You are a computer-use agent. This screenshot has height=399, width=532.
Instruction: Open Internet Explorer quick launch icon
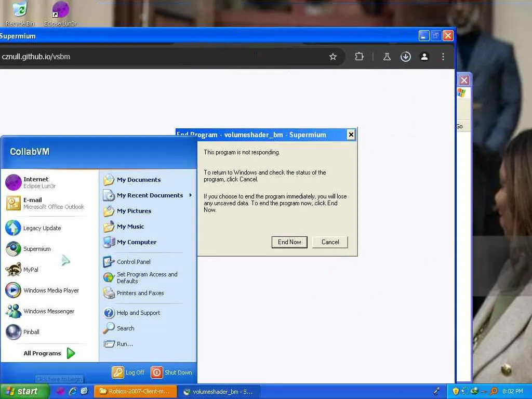(73, 391)
